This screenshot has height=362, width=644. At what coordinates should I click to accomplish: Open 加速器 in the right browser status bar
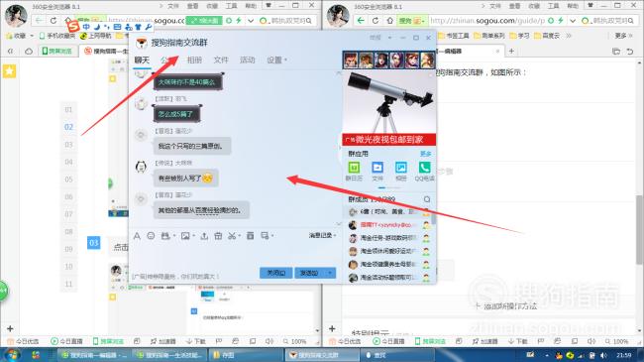[485, 341]
